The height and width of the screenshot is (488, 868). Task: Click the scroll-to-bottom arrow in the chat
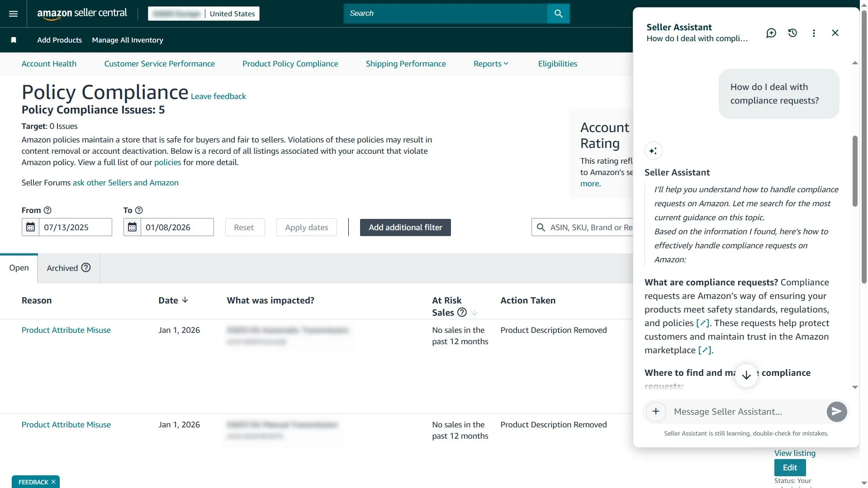pos(745,374)
